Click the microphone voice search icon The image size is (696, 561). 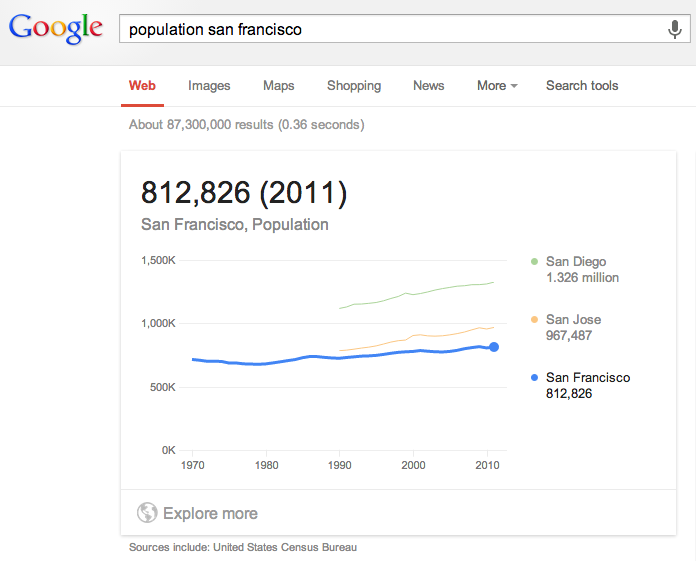coord(675,29)
